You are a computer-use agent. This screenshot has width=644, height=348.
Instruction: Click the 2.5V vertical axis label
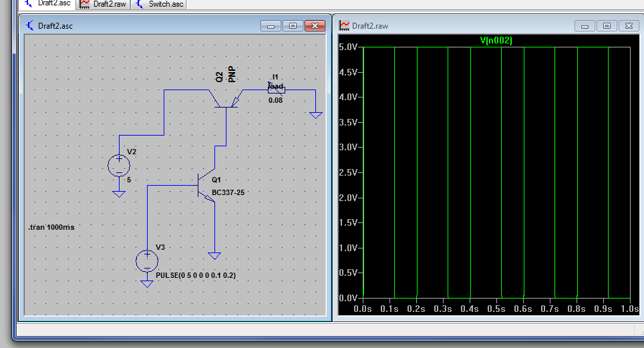click(x=348, y=172)
